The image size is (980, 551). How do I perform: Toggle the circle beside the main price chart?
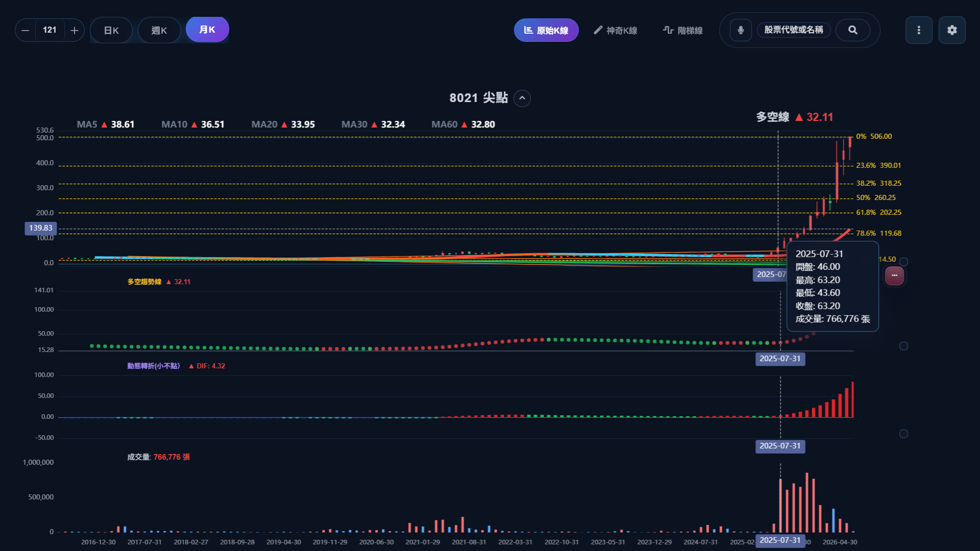click(x=903, y=262)
